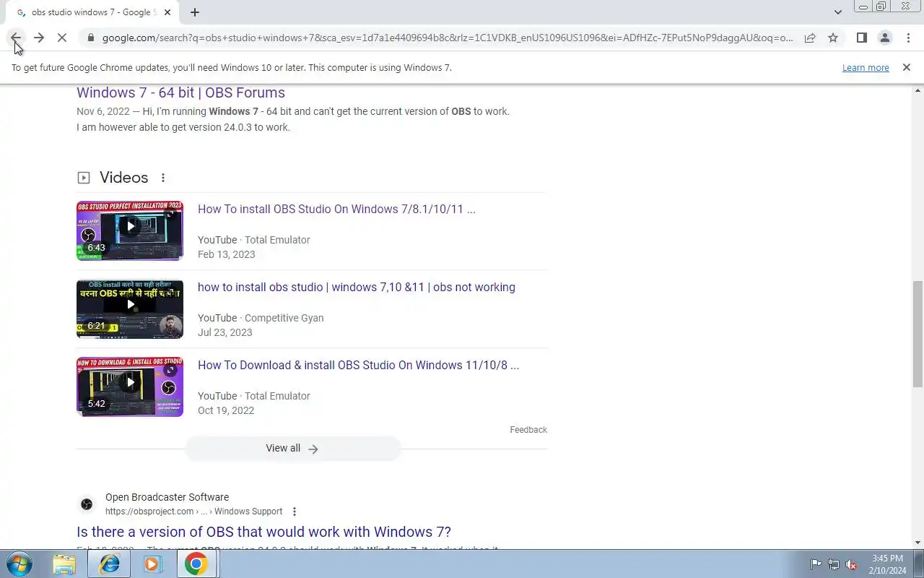924x578 pixels.
Task: Open the Chrome profile avatar menu
Action: pyautogui.click(x=884, y=38)
